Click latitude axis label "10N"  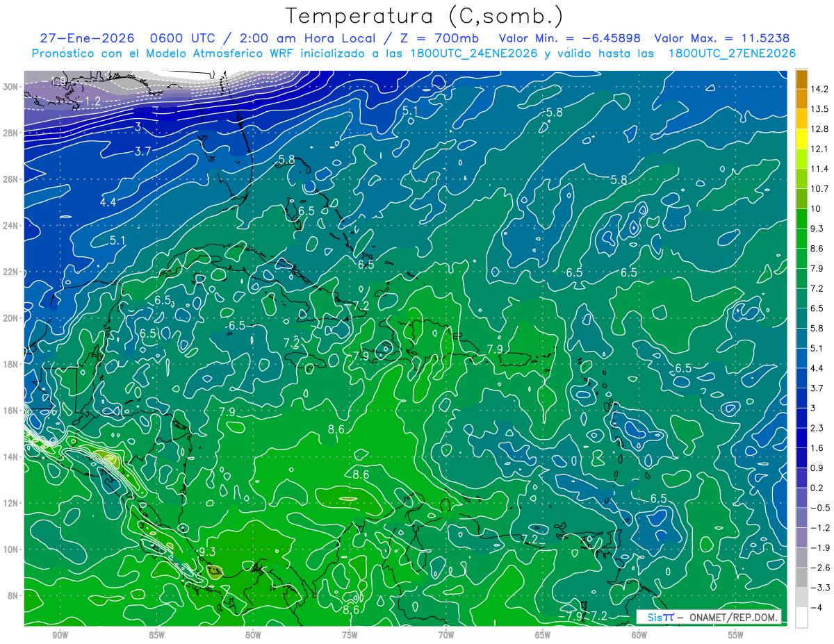10,549
